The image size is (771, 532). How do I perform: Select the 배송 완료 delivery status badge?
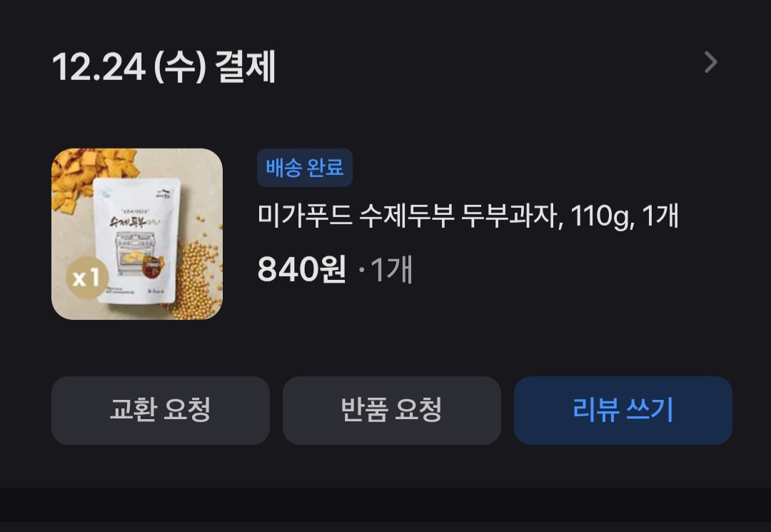[304, 168]
